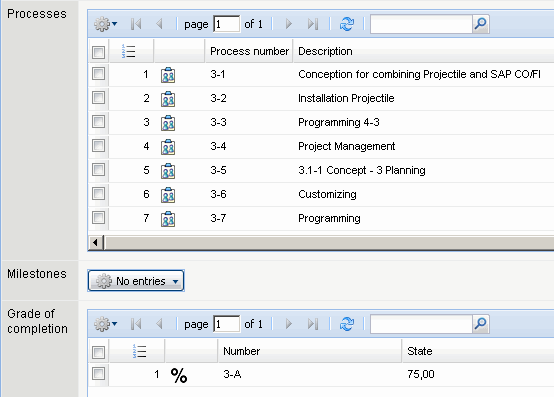Click '3.1-1 Concept - 3 Planning' description
554x397 pixels.
coord(362,170)
